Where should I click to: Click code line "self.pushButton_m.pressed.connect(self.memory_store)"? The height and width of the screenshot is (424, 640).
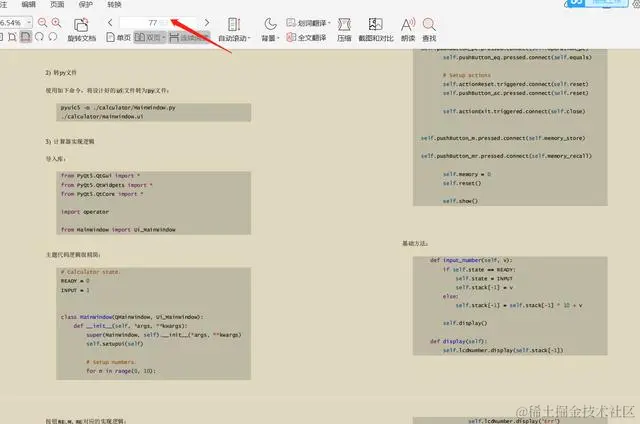pyautogui.click(x=503, y=138)
